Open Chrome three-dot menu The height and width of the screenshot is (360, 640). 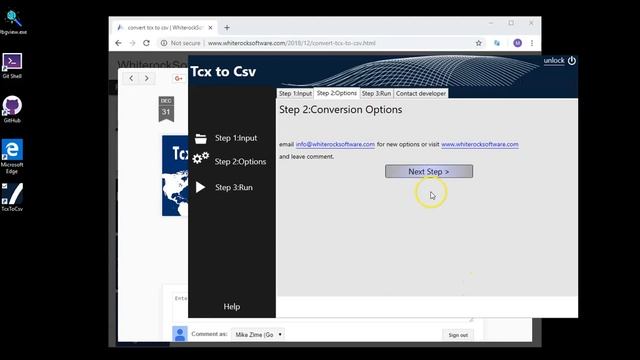tap(532, 43)
